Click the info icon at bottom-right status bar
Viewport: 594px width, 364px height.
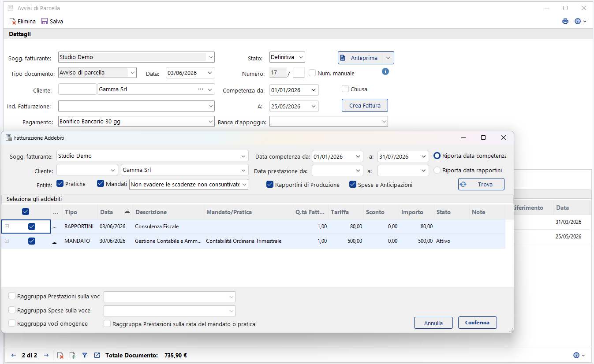tap(576, 355)
